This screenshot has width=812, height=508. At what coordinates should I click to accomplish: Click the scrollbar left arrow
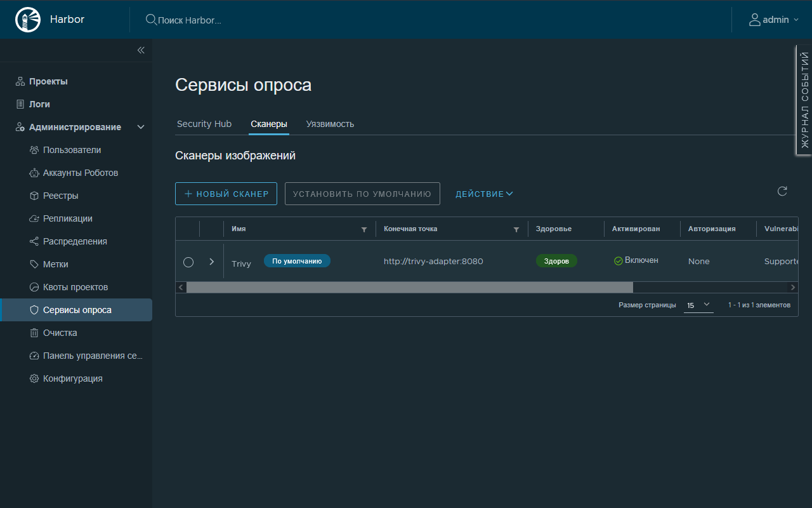pyautogui.click(x=181, y=288)
